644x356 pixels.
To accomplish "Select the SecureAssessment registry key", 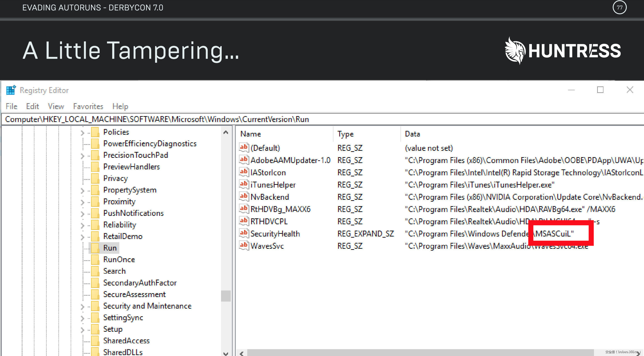I will point(134,294).
